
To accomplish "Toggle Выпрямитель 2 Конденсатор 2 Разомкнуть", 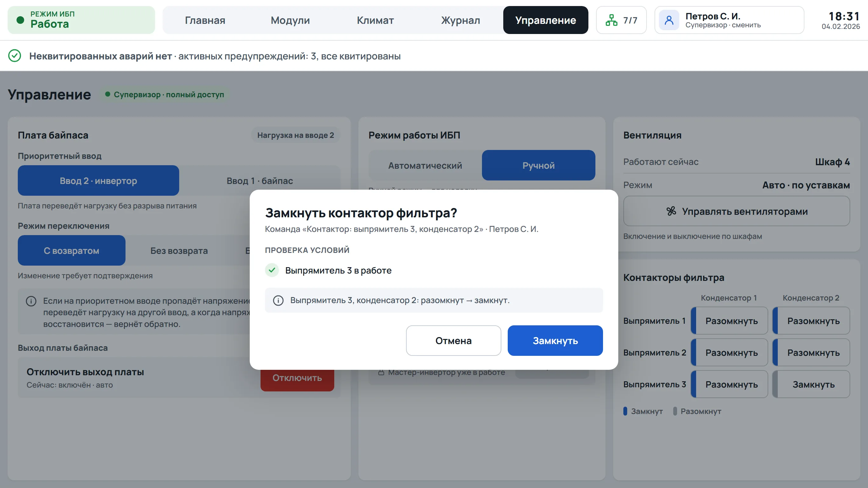I will tap(811, 353).
